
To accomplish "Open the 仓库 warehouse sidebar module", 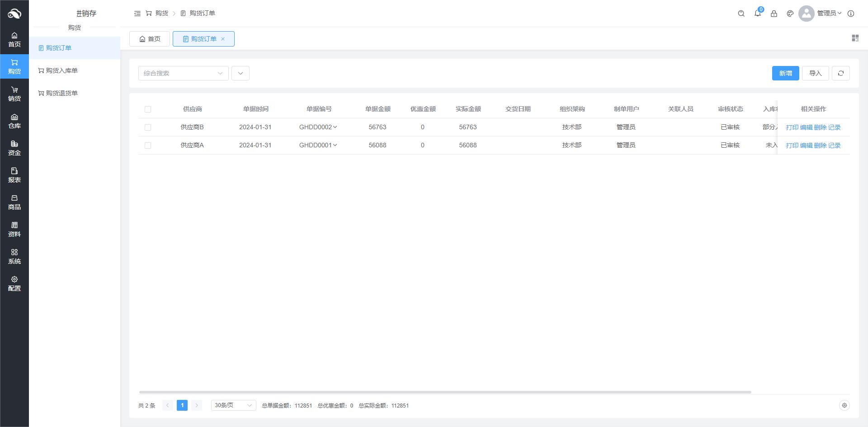I will tap(14, 121).
